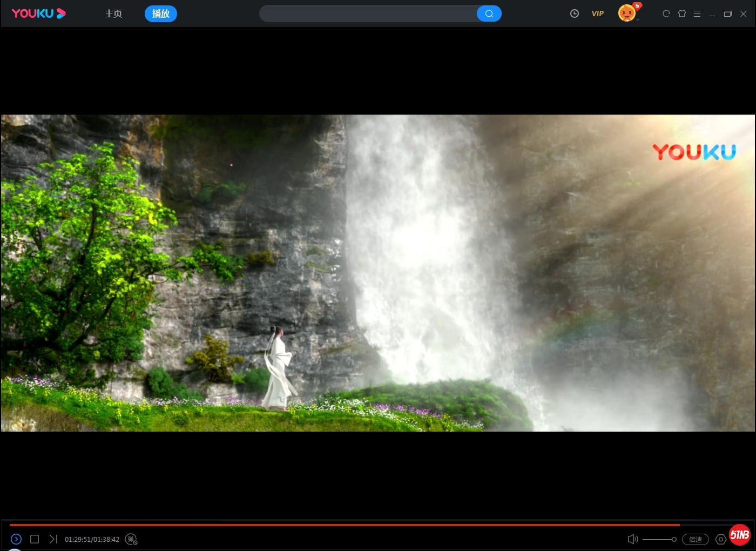Click the volume slider handle
This screenshot has height=551, width=756.
pos(674,539)
